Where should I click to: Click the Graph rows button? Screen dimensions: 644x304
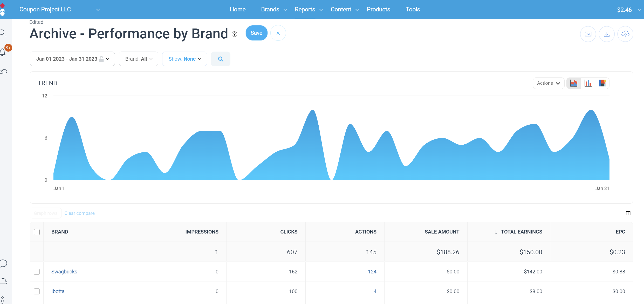point(46,213)
